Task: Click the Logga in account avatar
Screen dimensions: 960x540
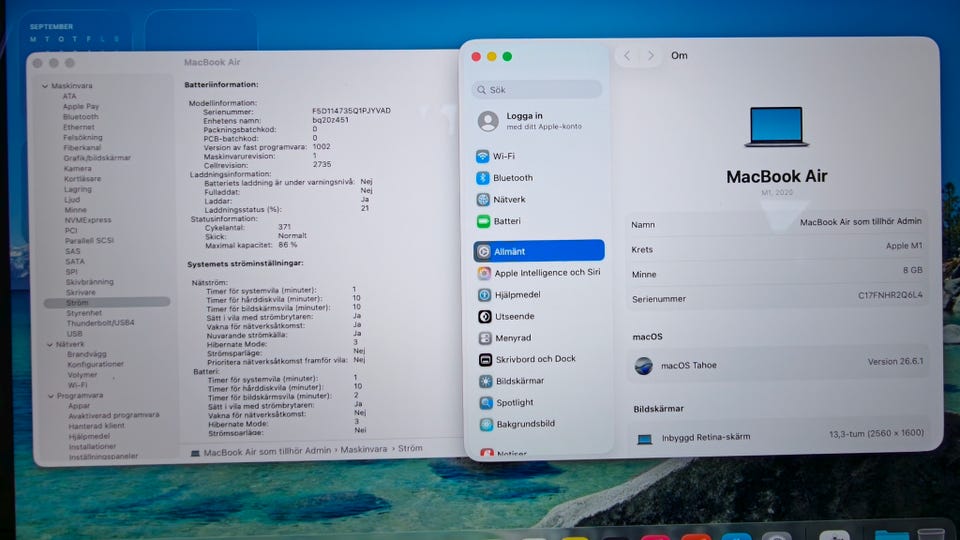Action: 488,121
